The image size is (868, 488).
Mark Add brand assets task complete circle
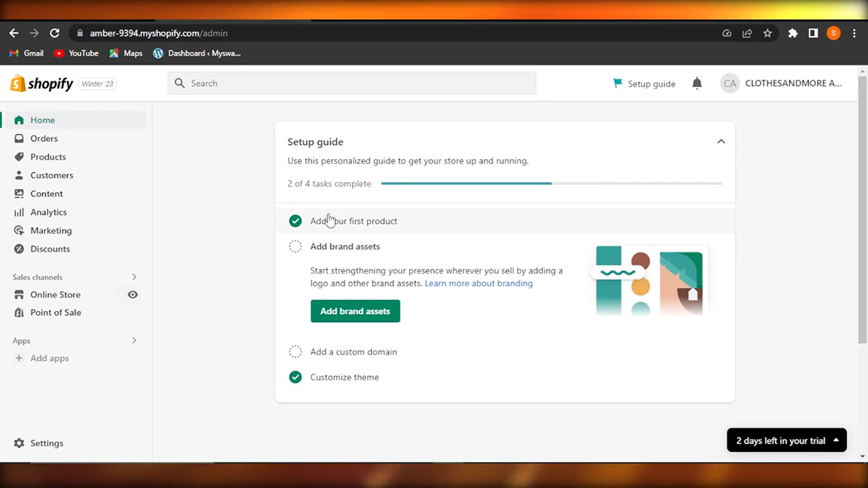point(295,246)
